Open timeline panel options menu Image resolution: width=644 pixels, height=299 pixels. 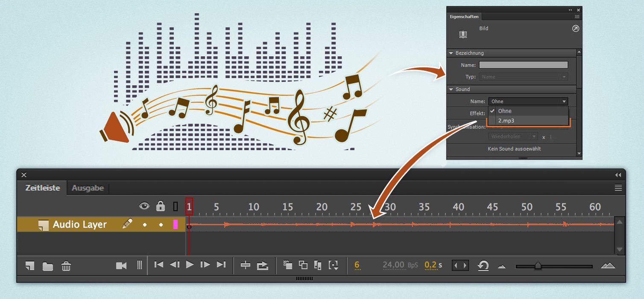coord(618,188)
